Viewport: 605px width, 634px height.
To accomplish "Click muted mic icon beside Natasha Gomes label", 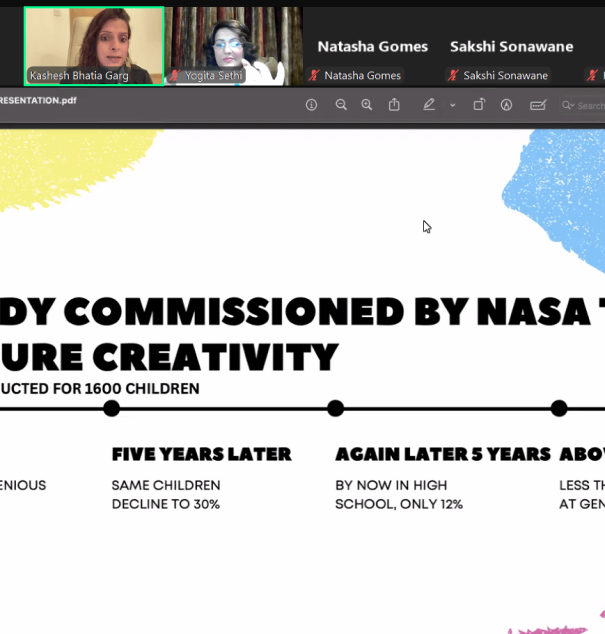I will (x=314, y=75).
